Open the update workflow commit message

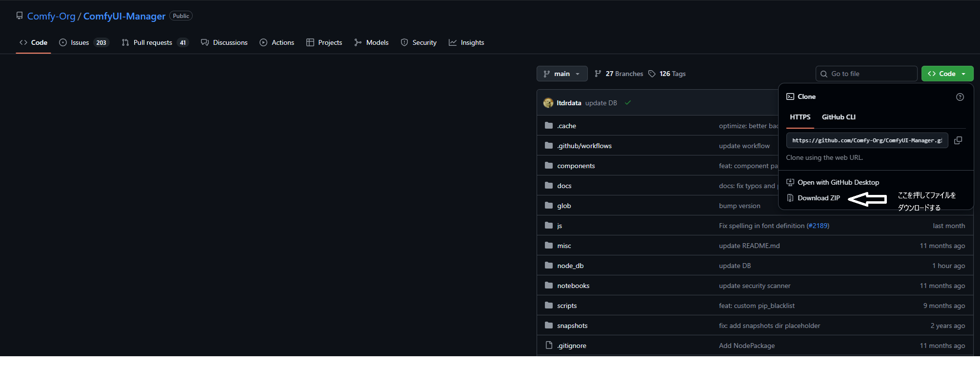pos(744,146)
